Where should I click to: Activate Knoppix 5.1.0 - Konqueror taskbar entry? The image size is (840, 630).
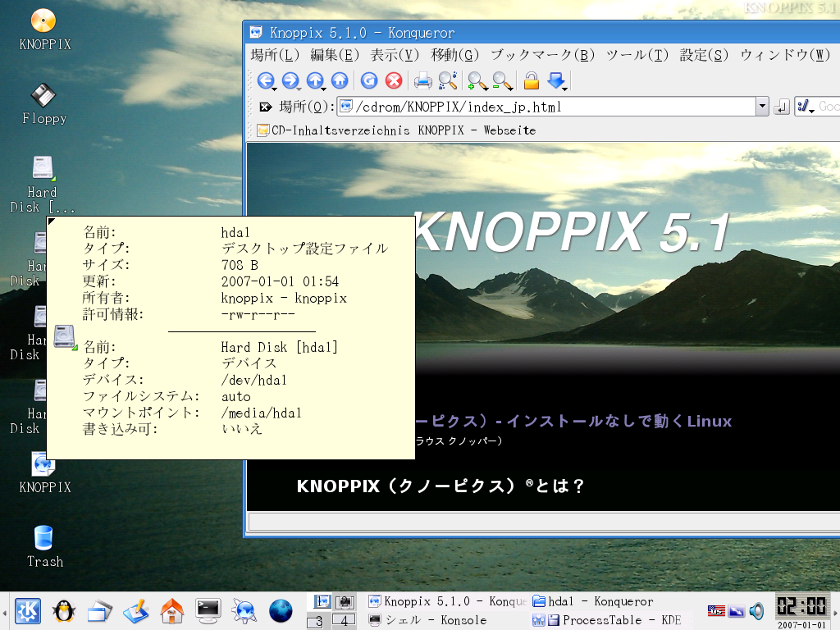pos(448,601)
